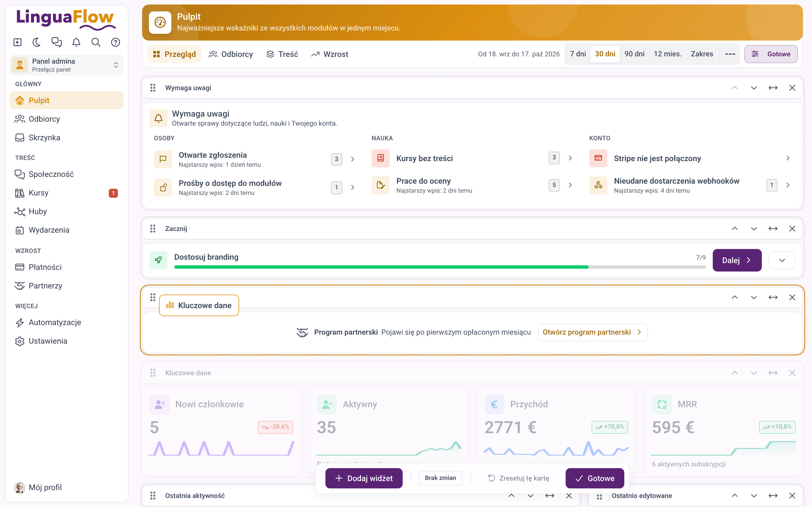Expand Stripe nie jest połączony row arrow
This screenshot has width=812, height=507.
coord(788,158)
